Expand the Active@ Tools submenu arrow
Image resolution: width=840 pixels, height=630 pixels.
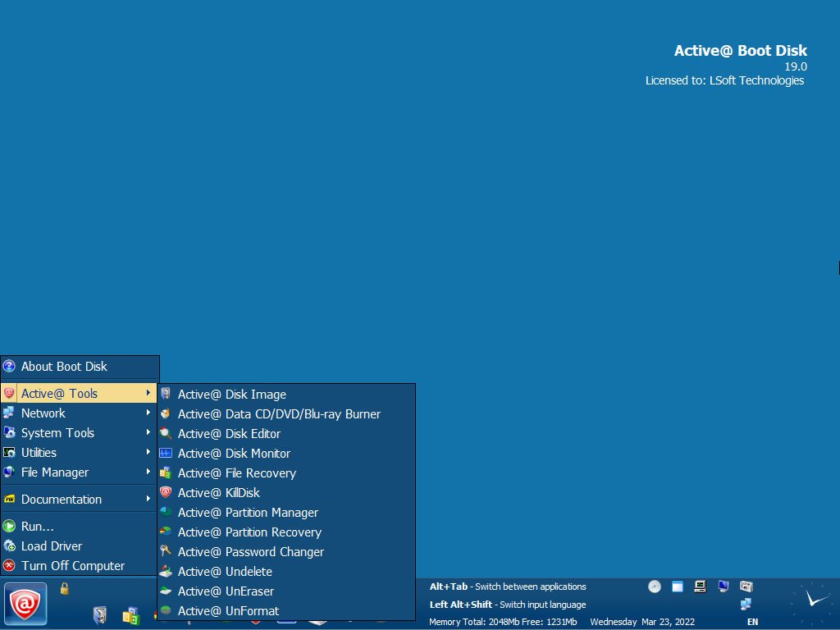148,393
